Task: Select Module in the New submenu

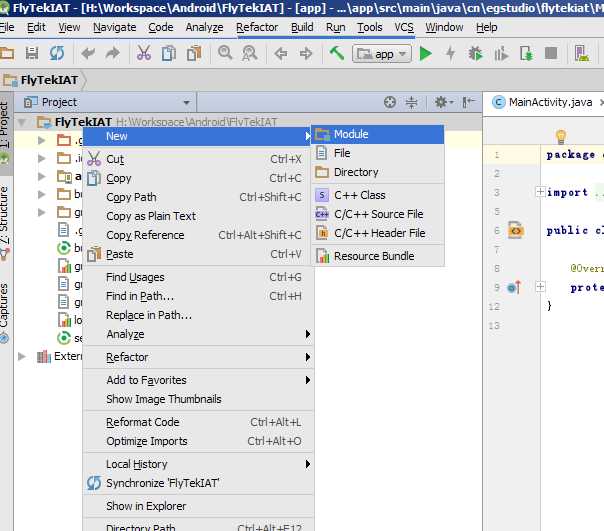Action: (378, 134)
